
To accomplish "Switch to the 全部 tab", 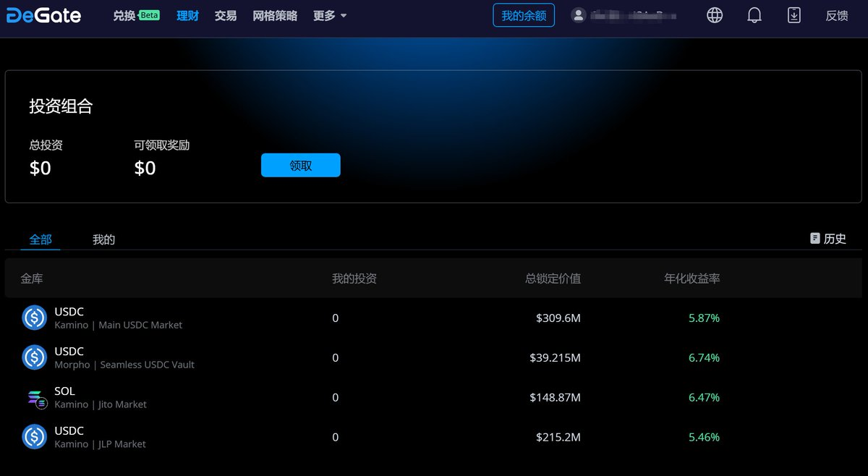I will 41,239.
